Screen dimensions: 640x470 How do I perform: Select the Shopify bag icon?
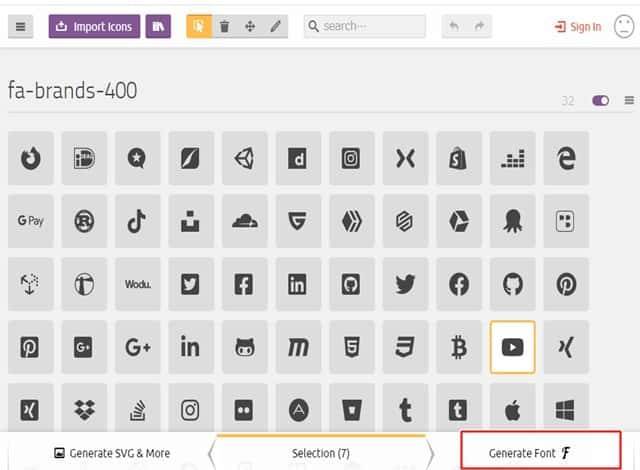pos(459,158)
